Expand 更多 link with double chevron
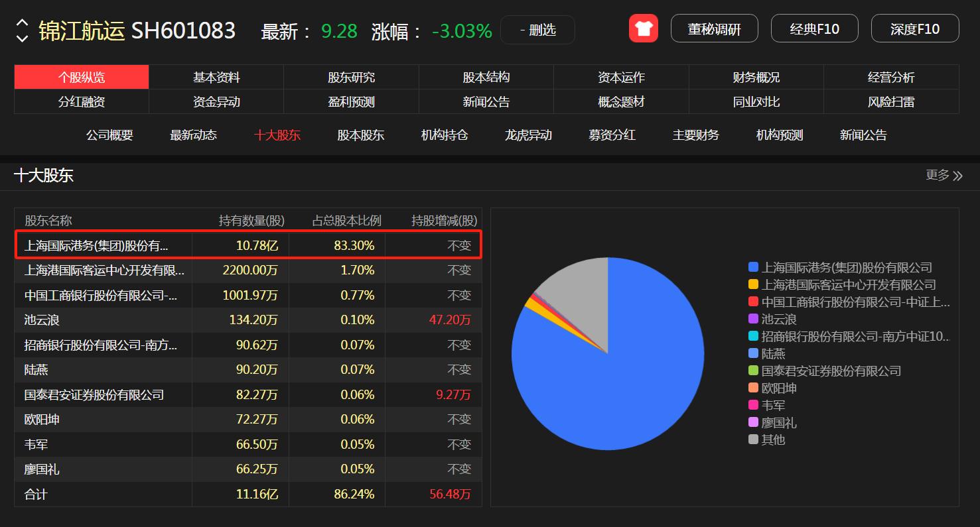This screenshot has width=980, height=527. click(x=944, y=175)
